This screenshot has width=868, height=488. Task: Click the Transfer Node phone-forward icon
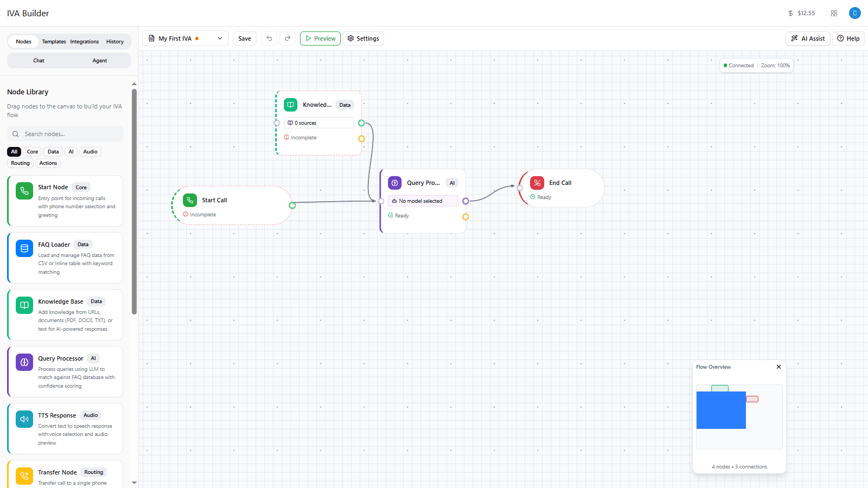tap(24, 476)
